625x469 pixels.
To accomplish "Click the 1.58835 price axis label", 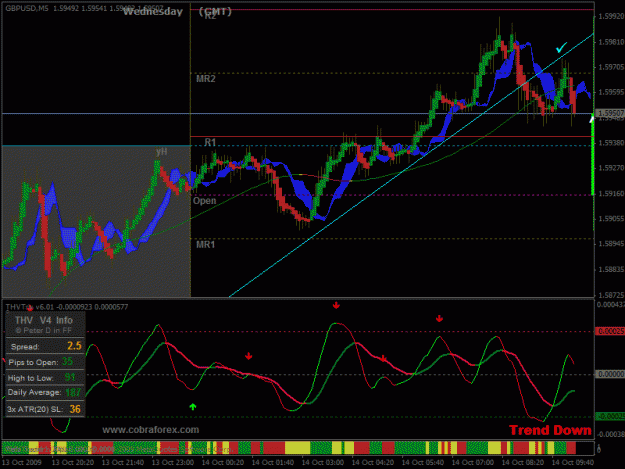I will coord(611,270).
